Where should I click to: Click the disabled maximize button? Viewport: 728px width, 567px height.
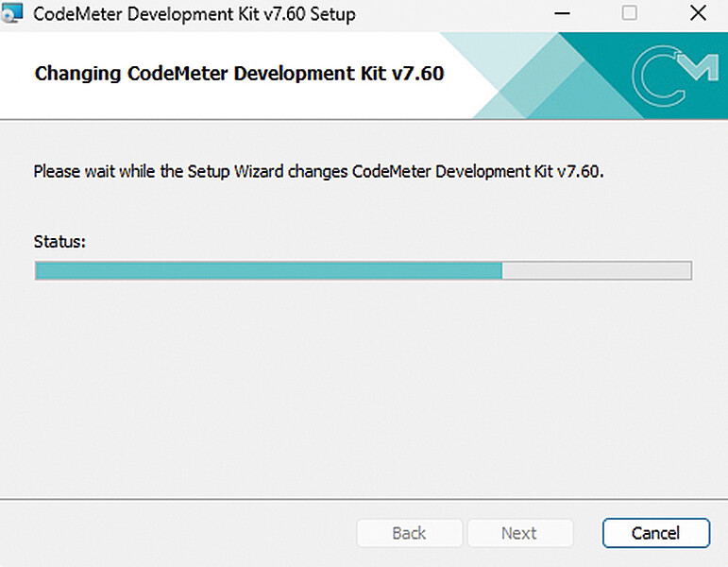(629, 13)
